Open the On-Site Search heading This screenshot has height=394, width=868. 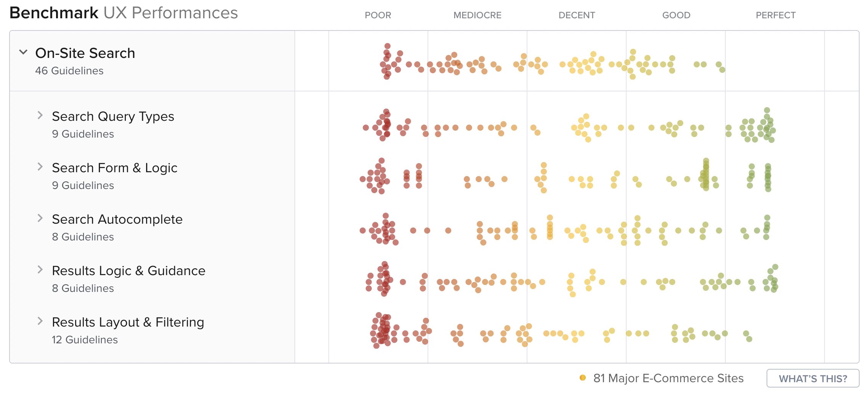(x=85, y=53)
